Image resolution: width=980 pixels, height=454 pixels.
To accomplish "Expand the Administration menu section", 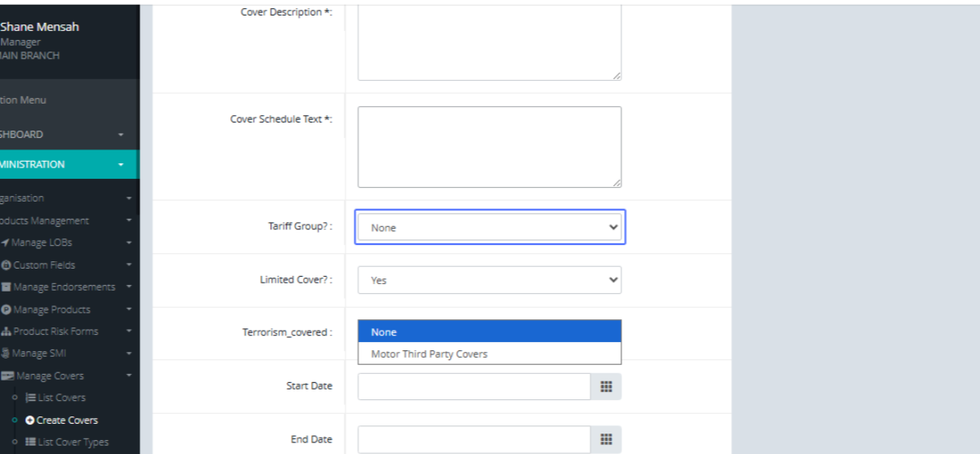I will click(121, 164).
